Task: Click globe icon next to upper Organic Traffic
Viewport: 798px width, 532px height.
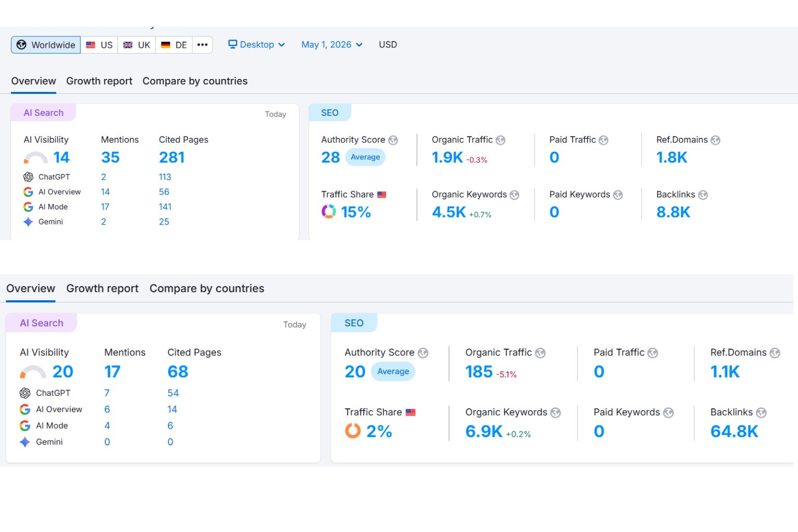Action: click(x=501, y=140)
